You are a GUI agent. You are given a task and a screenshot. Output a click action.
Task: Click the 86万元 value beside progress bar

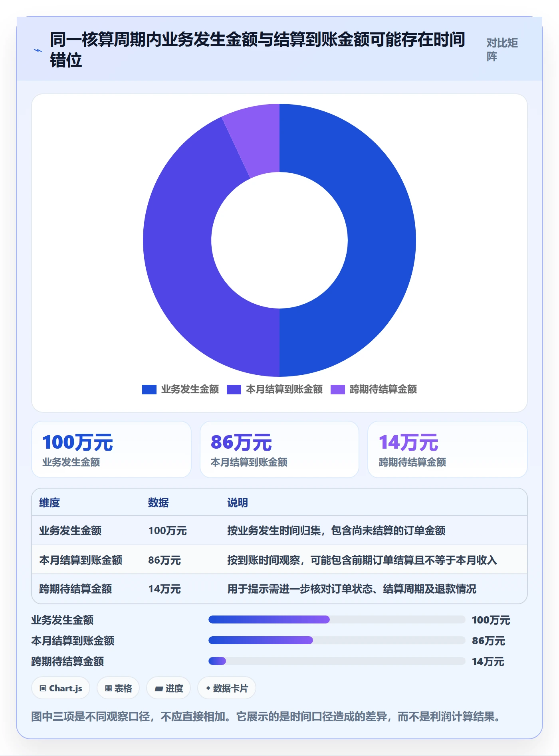(488, 641)
